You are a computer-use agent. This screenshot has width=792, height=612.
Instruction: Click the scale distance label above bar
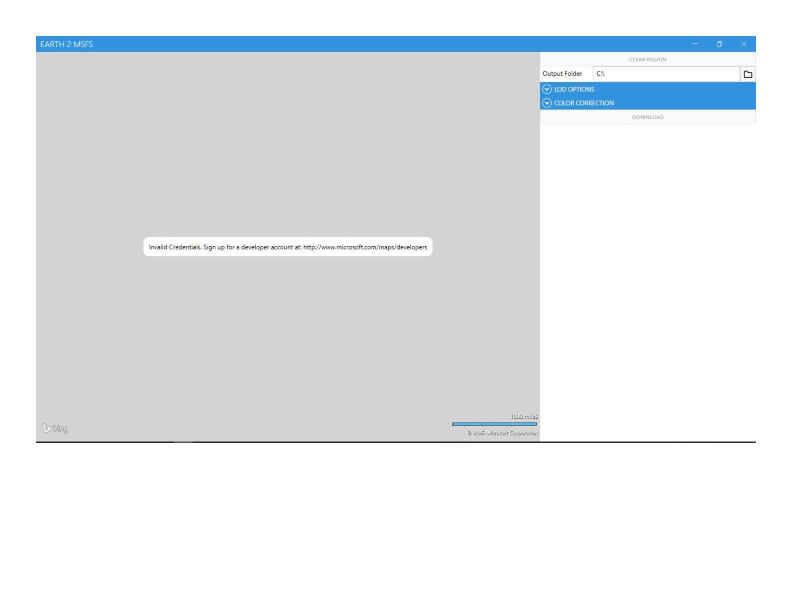pyautogui.click(x=524, y=415)
